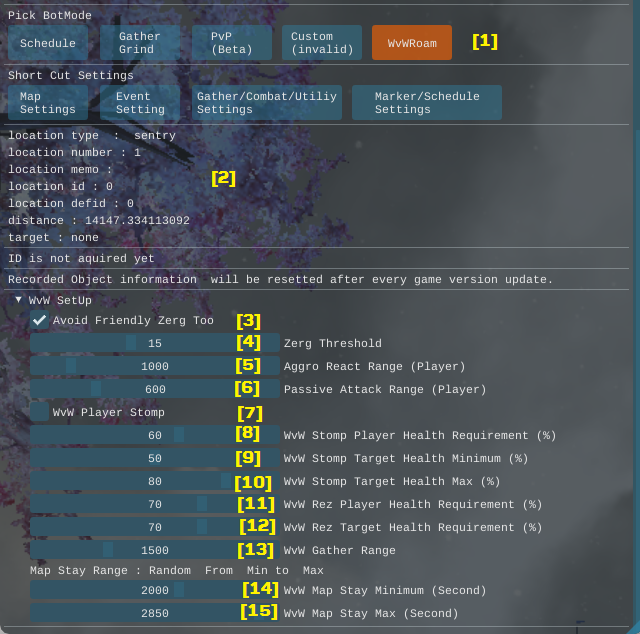
Task: Switch to PvP (Beta) bot mode
Action: click(x=231, y=43)
